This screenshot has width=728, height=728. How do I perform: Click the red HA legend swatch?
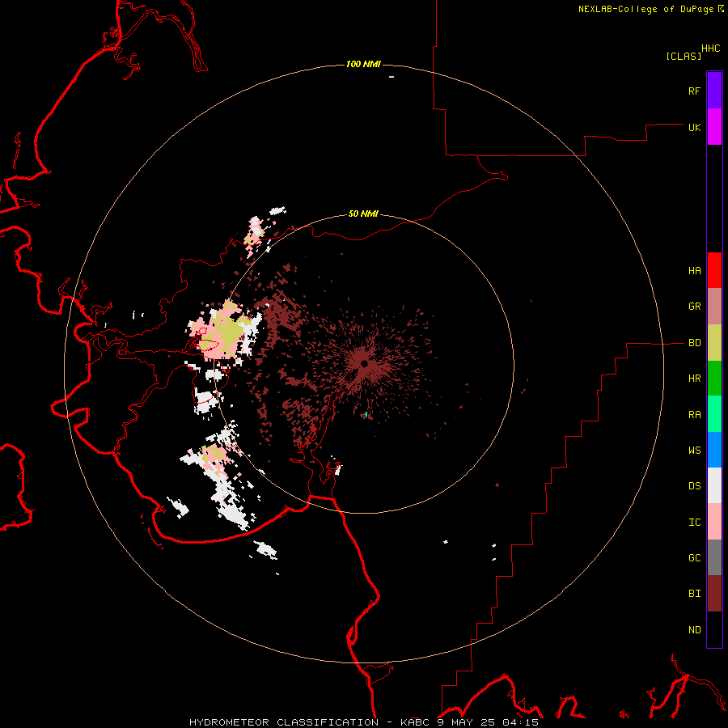(x=714, y=270)
